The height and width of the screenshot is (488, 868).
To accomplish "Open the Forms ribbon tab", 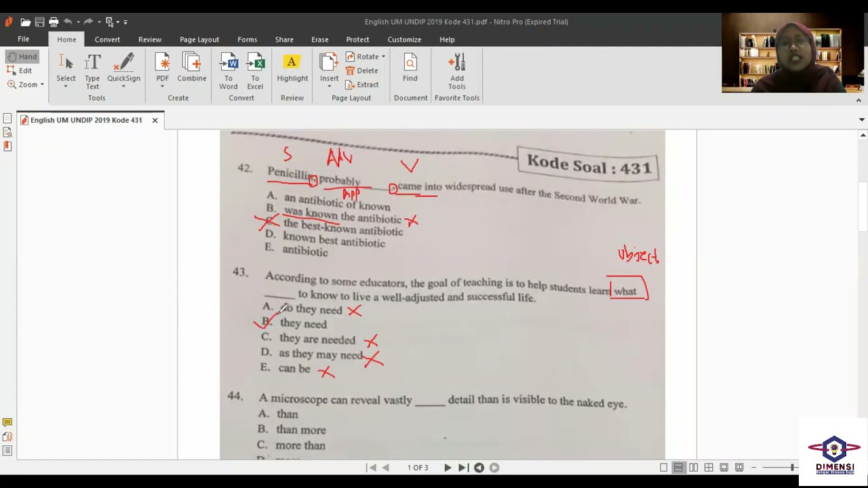I will (248, 39).
